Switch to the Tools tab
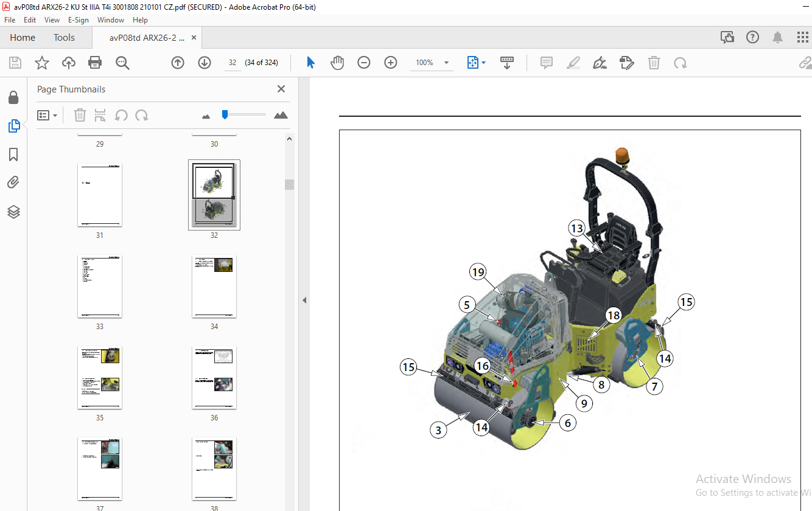The height and width of the screenshot is (511, 812). pyautogui.click(x=64, y=37)
